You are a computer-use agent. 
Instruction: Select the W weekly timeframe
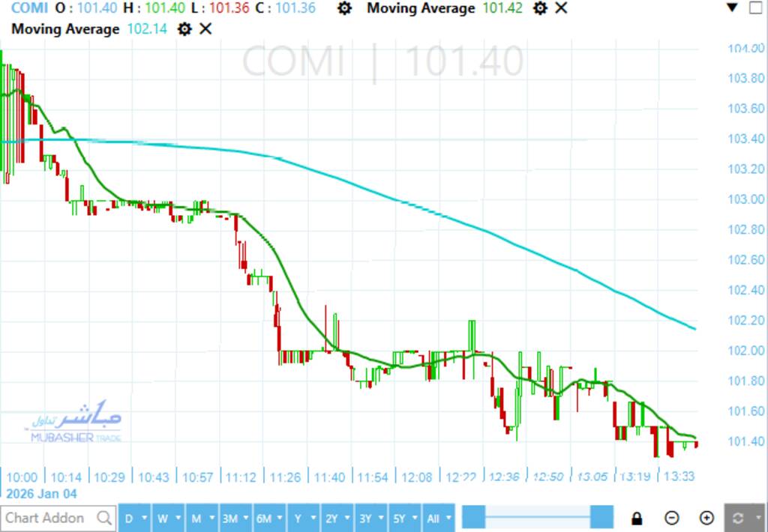(162, 518)
